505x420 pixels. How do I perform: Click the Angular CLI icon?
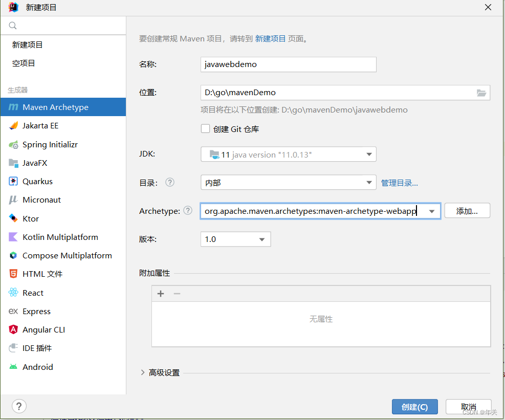click(x=13, y=329)
